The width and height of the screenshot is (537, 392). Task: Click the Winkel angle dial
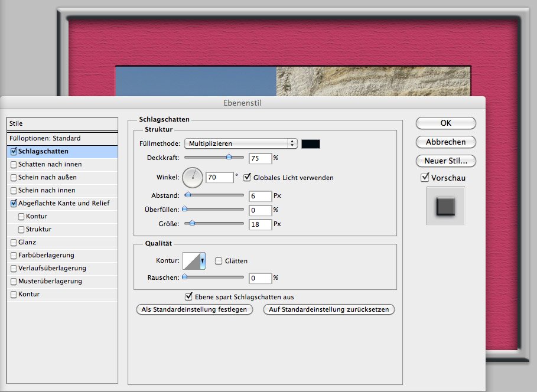192,177
